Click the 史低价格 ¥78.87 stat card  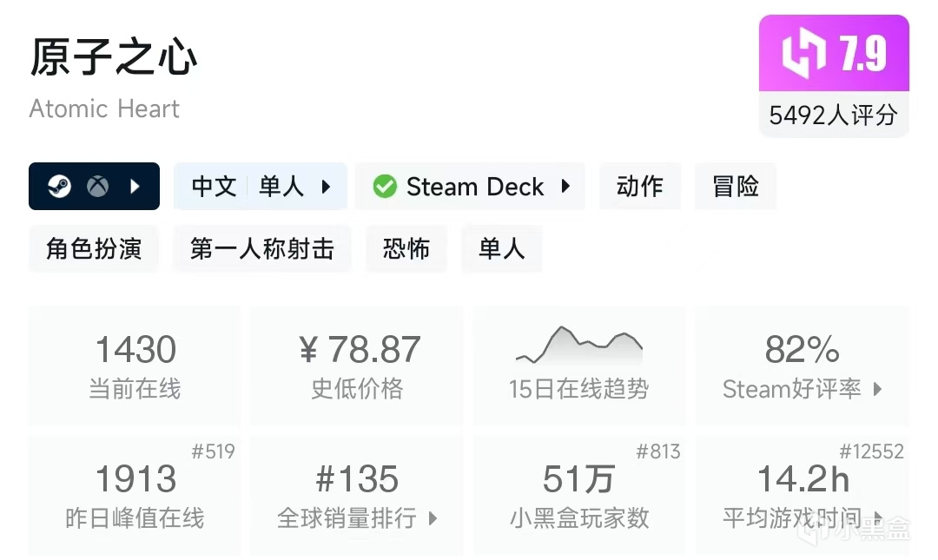point(357,366)
